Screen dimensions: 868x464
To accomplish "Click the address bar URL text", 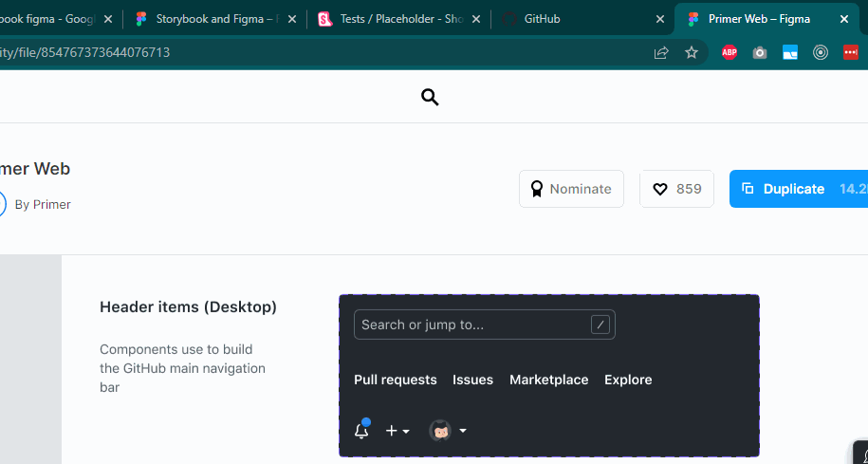I will [x=84, y=52].
